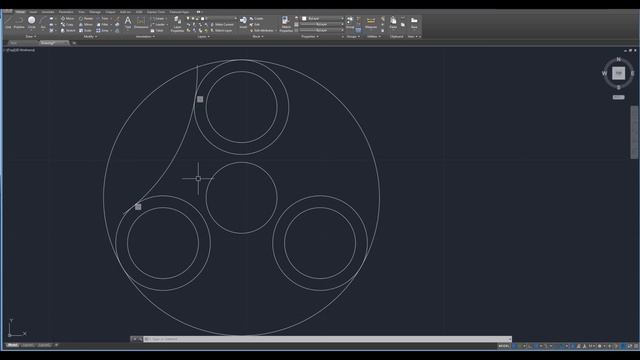Click the Base view tool
Image resolution: width=640 pixels, height=360 pixels.
point(414,22)
